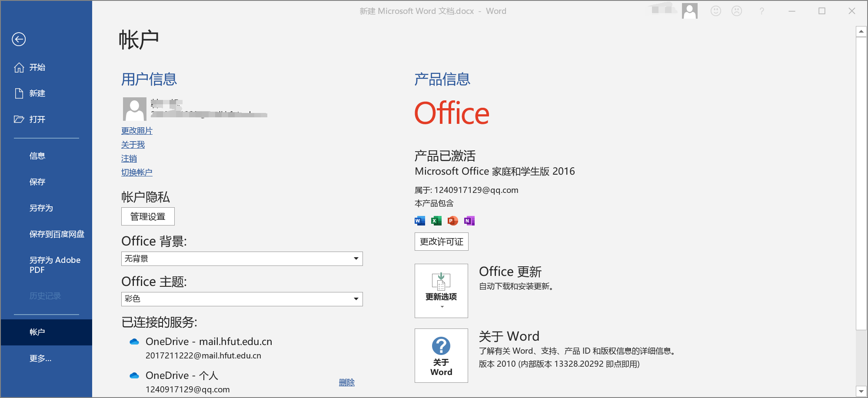Click the OneDrive cloud icon for 个人
Viewport: 868px width, 398px height.
coord(134,375)
